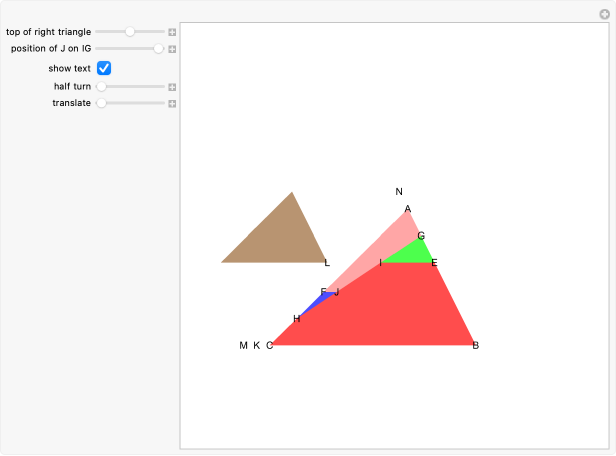The height and width of the screenshot is (456, 616).
Task: Click the 'position of J on IG' slider thumb
Action: 158,48
